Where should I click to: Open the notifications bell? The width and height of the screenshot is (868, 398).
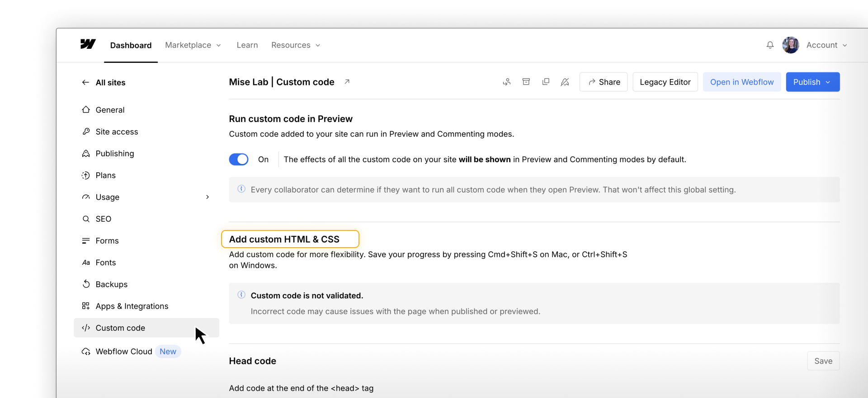click(x=770, y=45)
